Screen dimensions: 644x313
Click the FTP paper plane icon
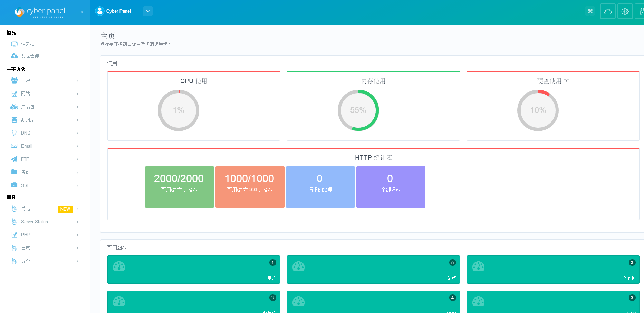tap(14, 159)
